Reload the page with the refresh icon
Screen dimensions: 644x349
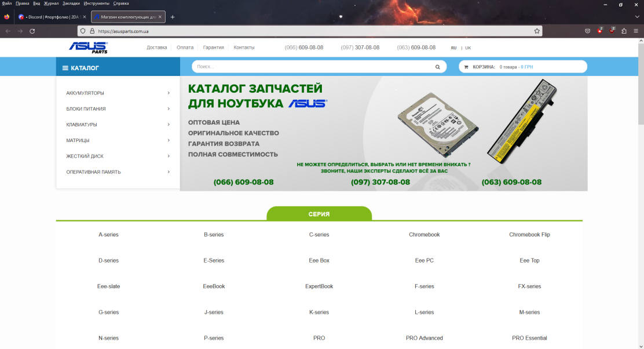[x=32, y=31]
